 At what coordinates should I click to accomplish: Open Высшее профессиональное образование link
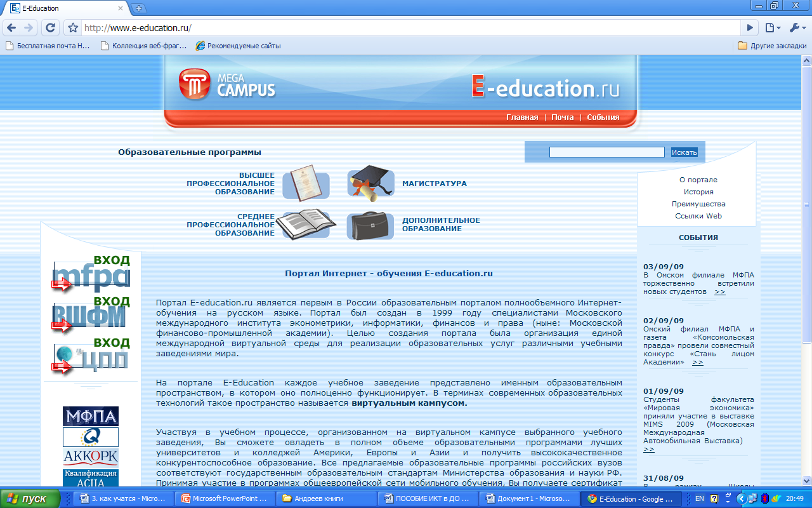click(230, 184)
